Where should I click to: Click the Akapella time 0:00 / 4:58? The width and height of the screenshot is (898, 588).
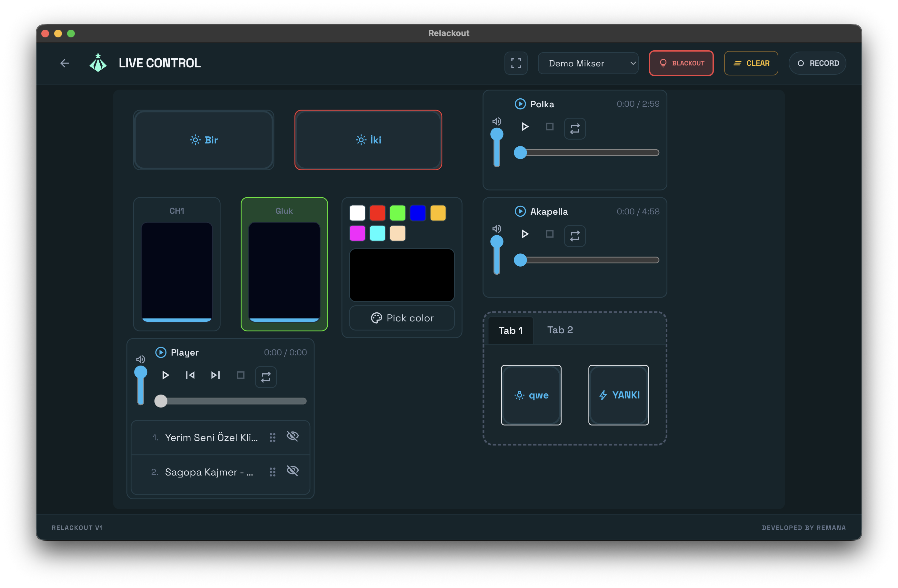(638, 211)
